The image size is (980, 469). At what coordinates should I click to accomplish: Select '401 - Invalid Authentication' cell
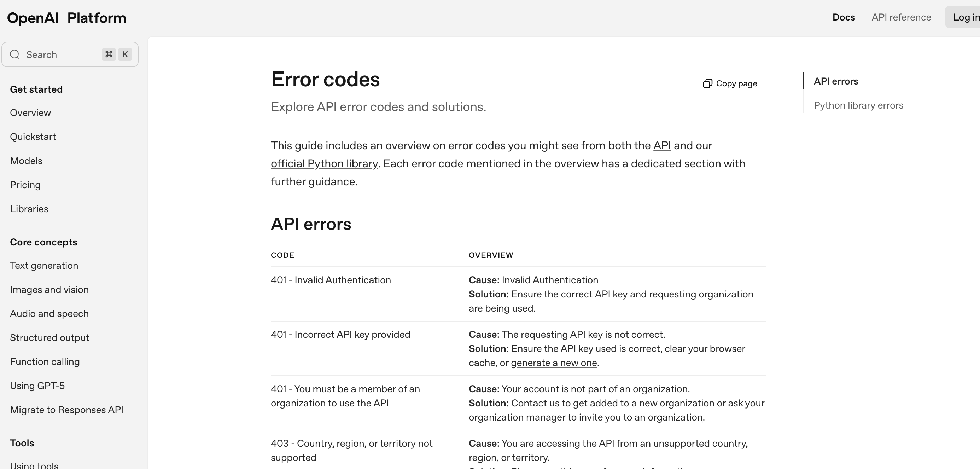(331, 280)
